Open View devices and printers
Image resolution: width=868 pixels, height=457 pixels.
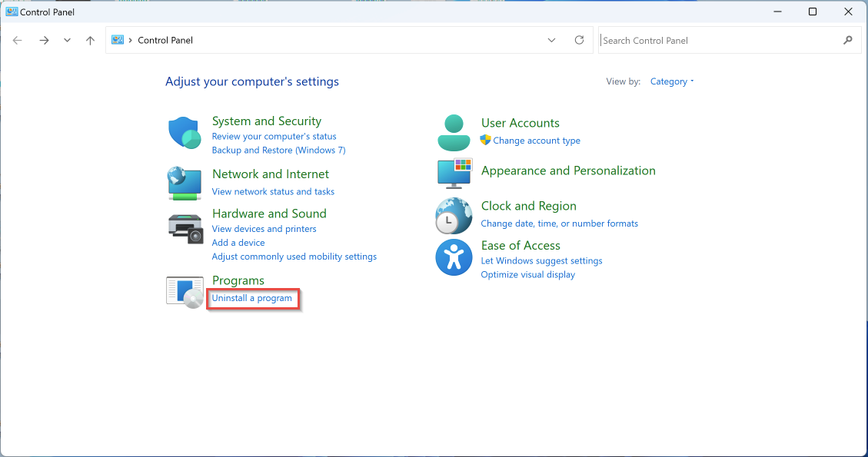pos(264,229)
